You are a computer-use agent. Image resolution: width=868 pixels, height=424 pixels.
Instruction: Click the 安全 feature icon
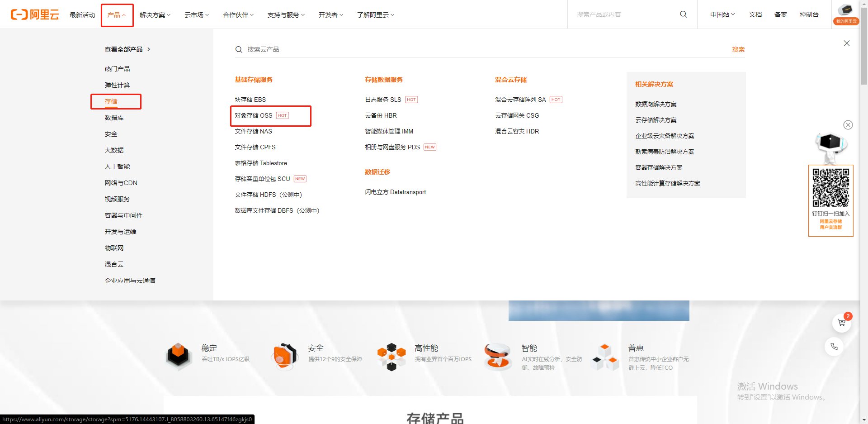point(285,357)
